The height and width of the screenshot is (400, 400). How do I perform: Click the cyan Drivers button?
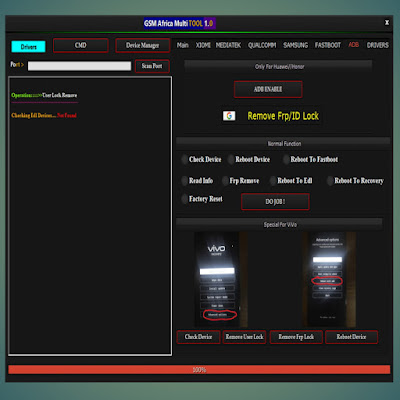coord(29,47)
